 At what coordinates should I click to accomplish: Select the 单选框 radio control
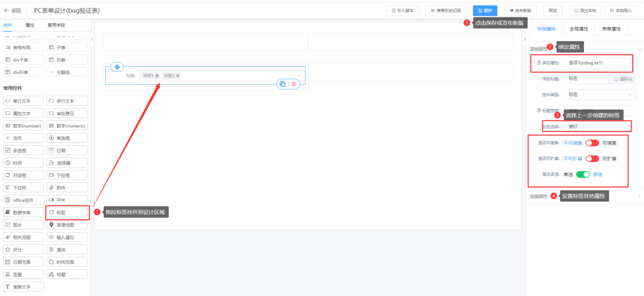click(67, 138)
